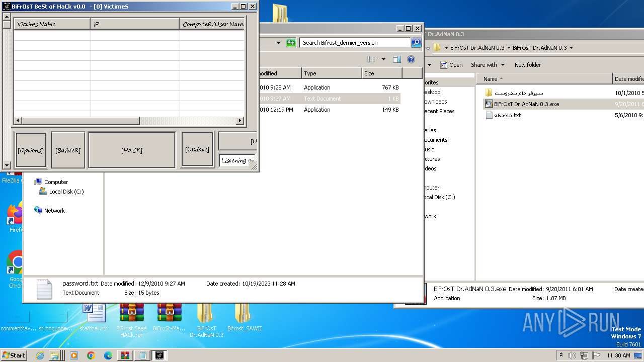Click the search magnifier icon in Explorer
Viewport: 644px width, 362px height.
tap(416, 43)
